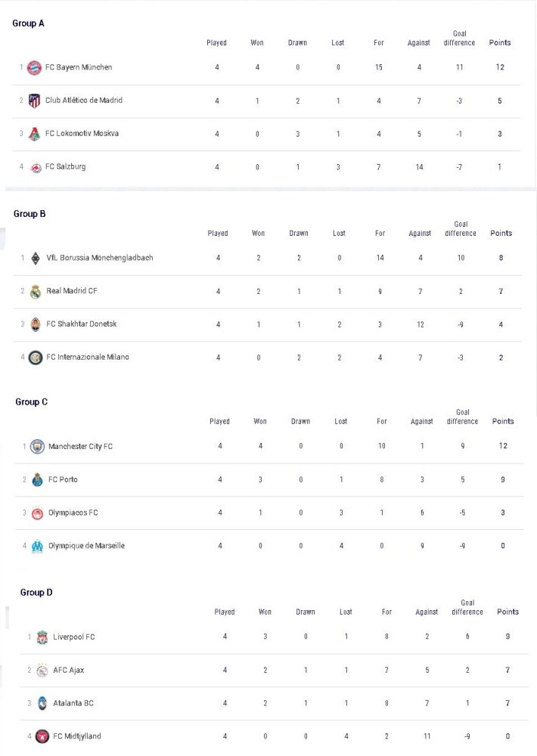Click the Group C heading
537x756 pixels.
(x=31, y=401)
